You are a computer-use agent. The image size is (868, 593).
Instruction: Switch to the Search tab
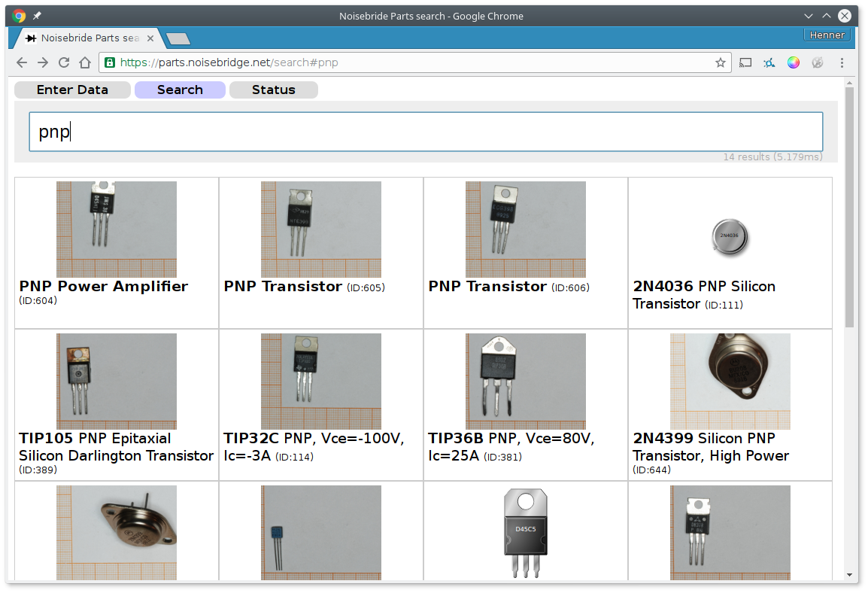click(180, 90)
